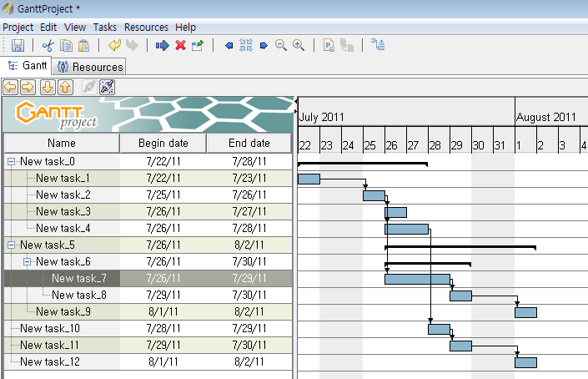Indent task with yellow right arrow
The image size is (588, 379).
pos(28,87)
